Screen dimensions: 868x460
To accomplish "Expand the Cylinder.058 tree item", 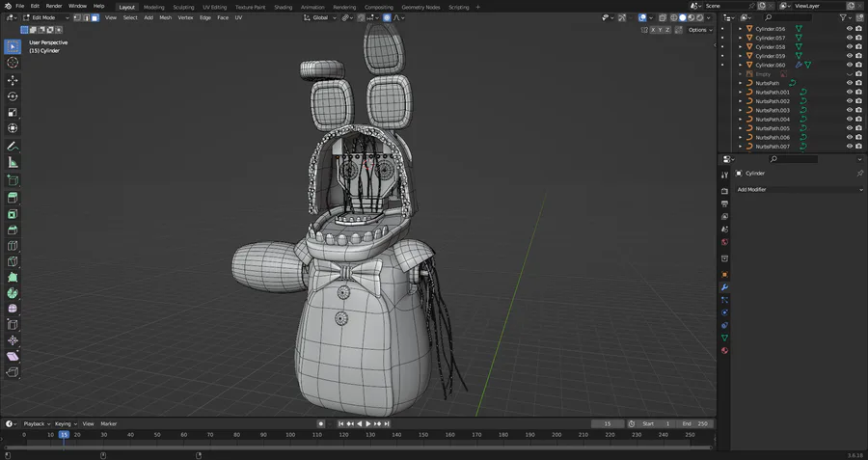I will [x=741, y=47].
